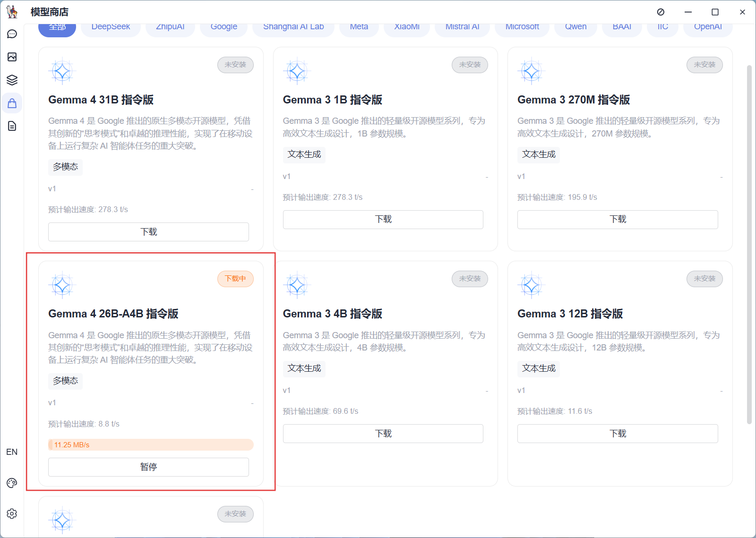Click 多模态 tag on Gemma 4 26B-A4B
Viewport: 756px width, 538px height.
coord(65,381)
